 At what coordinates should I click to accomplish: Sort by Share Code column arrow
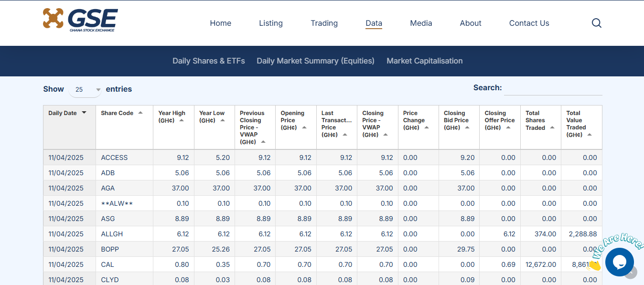click(x=140, y=113)
